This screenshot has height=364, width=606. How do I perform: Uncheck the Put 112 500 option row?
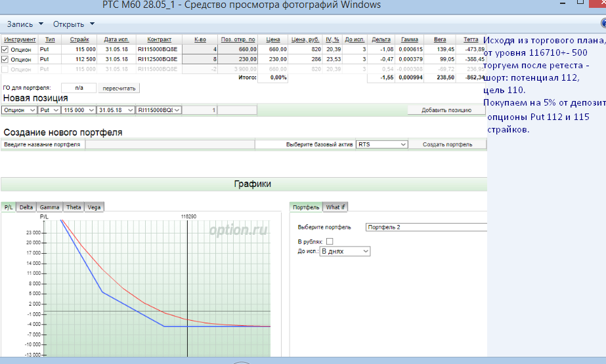tap(6, 59)
